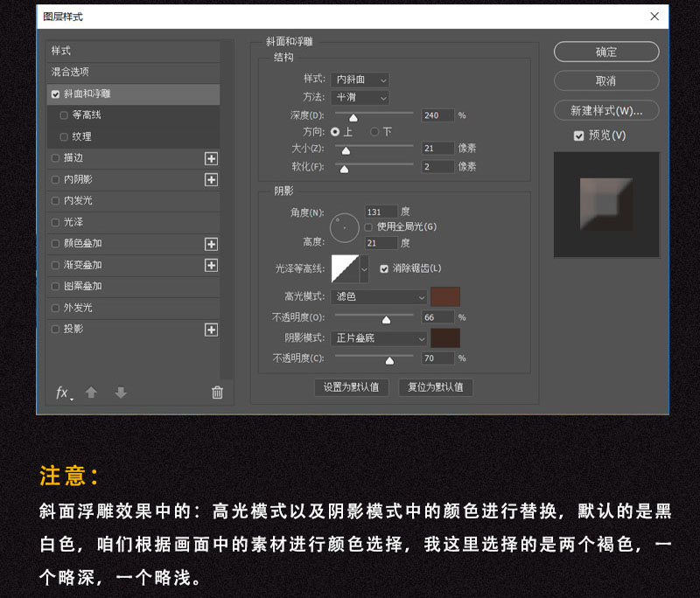The height and width of the screenshot is (598, 700).
Task: Open the 高光模式 dropdown showing 滤色
Action: click(379, 297)
